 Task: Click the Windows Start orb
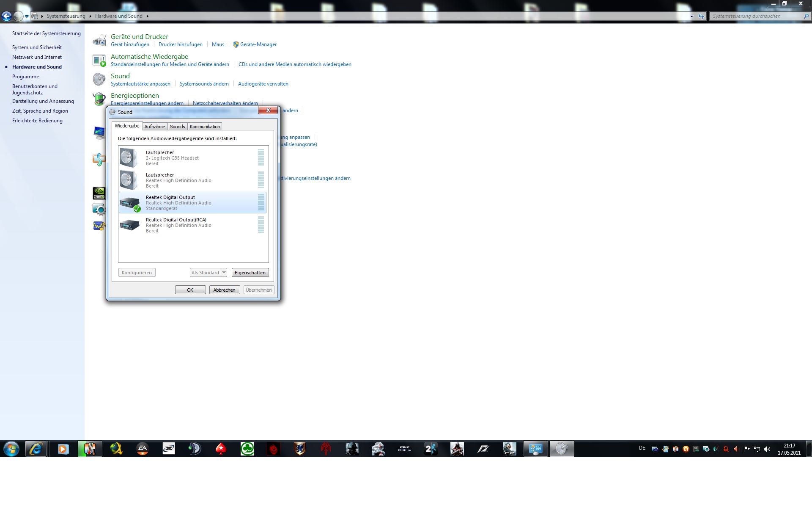click(11, 449)
